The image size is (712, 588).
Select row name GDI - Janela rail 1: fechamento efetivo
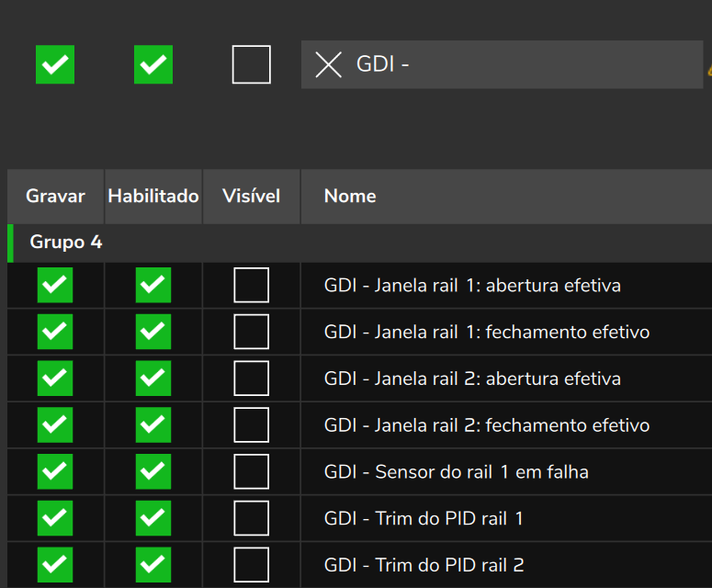click(487, 333)
